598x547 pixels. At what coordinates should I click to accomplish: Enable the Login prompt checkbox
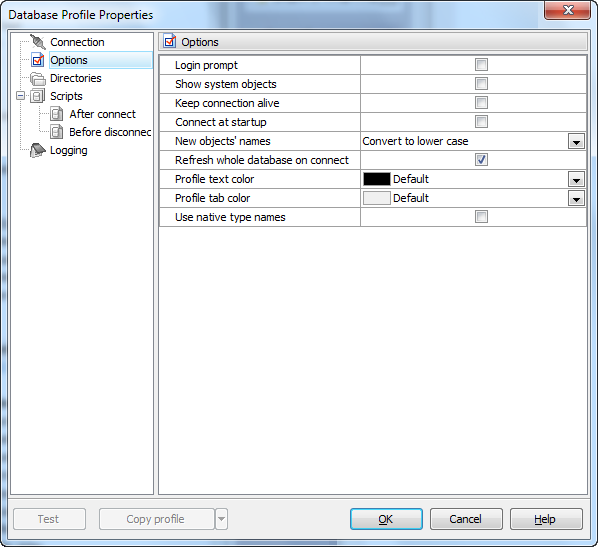481,64
